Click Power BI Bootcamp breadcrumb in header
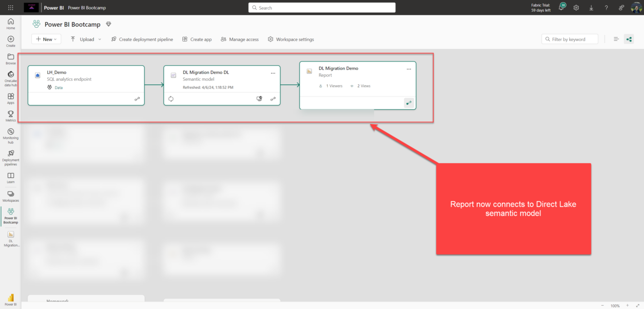The width and height of the screenshot is (644, 309). tap(87, 8)
